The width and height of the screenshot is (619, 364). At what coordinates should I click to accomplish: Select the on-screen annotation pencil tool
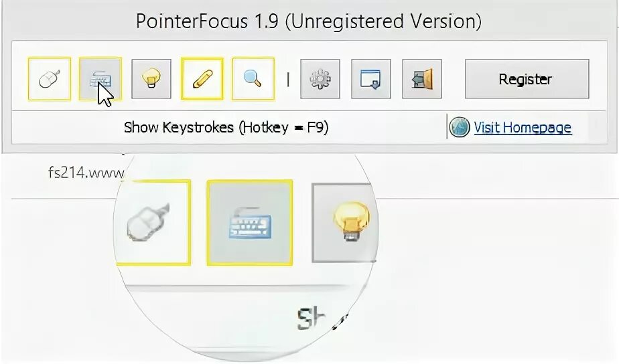click(202, 79)
